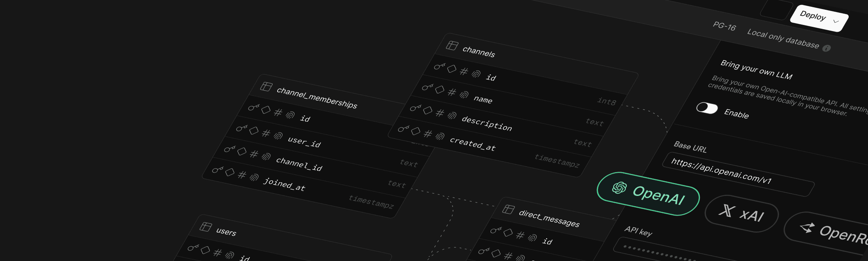Screen dimensions: 868x261
Task: Click the Deploy button
Action: coord(819,18)
